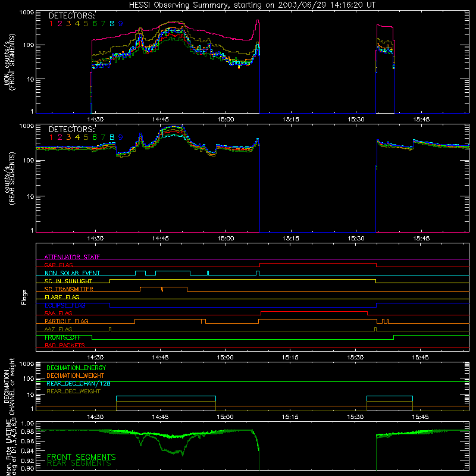Click the Flags y-axis label
The image size is (476, 476).
point(24,297)
